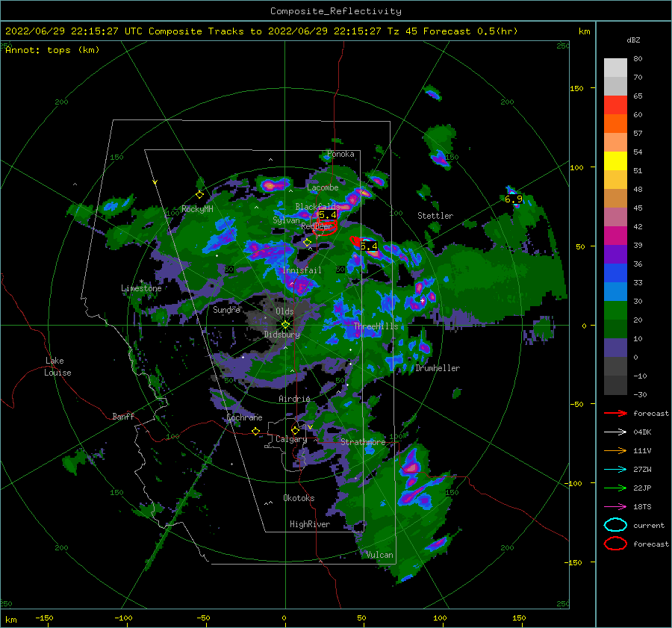Screen dimensions: 672x628
Task: Click the purple 36–39 dBZ color swatch
Action: point(615,254)
